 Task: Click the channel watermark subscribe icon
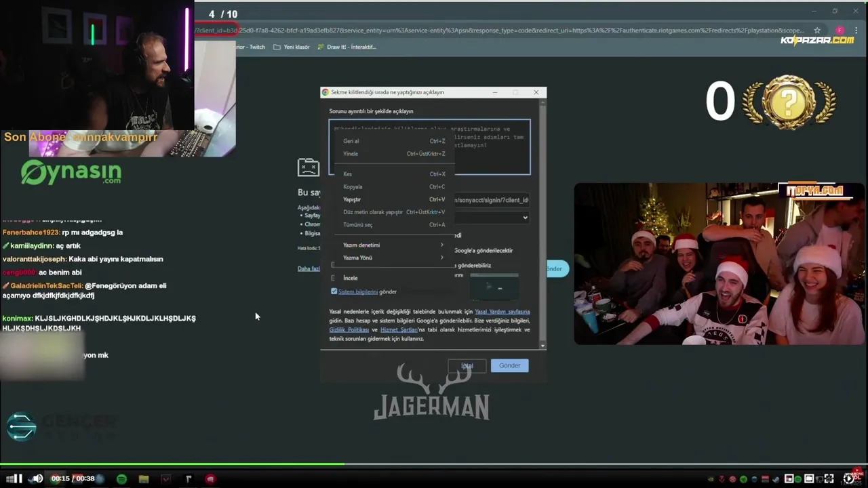[858, 472]
